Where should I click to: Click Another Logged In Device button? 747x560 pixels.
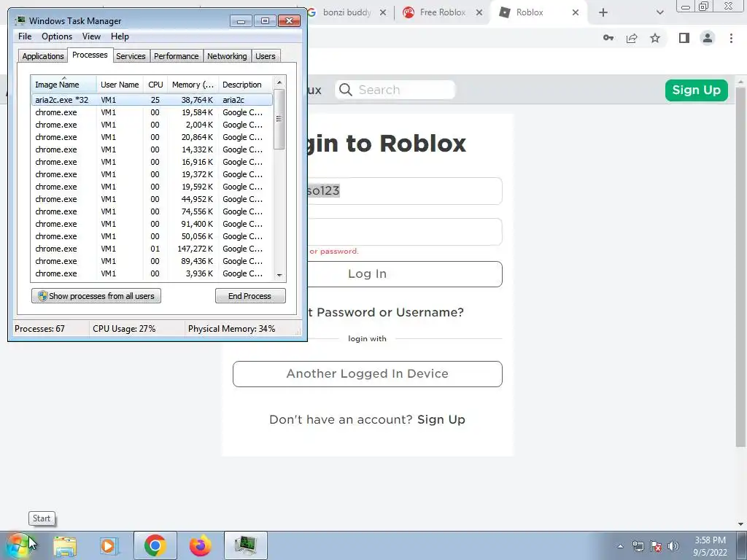coord(368,374)
